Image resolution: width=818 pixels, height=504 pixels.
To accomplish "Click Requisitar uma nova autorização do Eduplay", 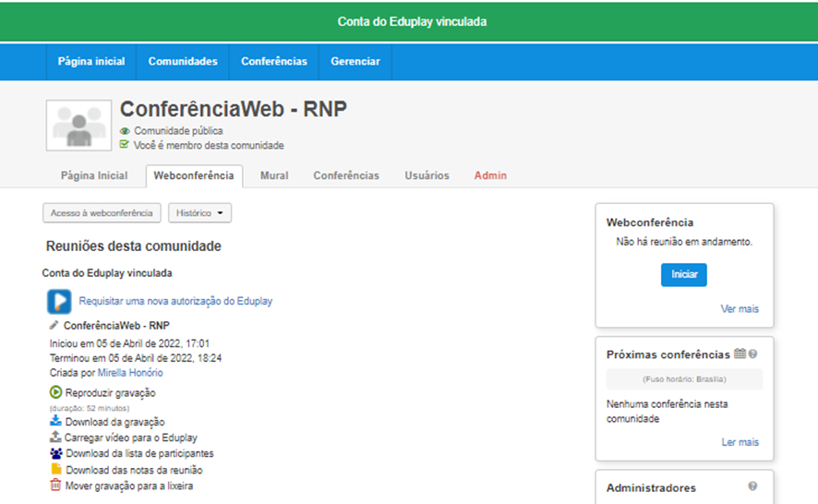I will 175,301.
